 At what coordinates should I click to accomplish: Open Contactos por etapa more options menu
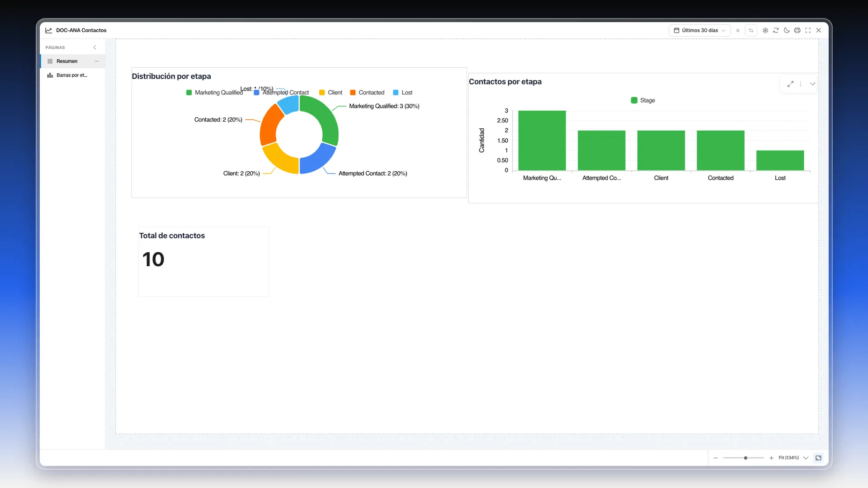click(801, 84)
